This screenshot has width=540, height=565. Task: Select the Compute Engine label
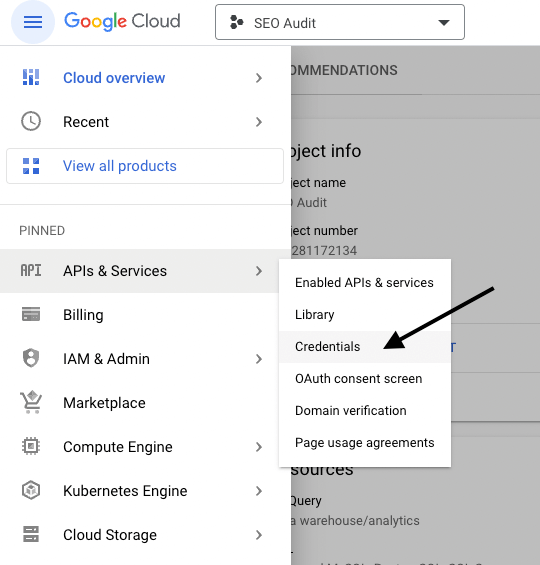(x=118, y=447)
